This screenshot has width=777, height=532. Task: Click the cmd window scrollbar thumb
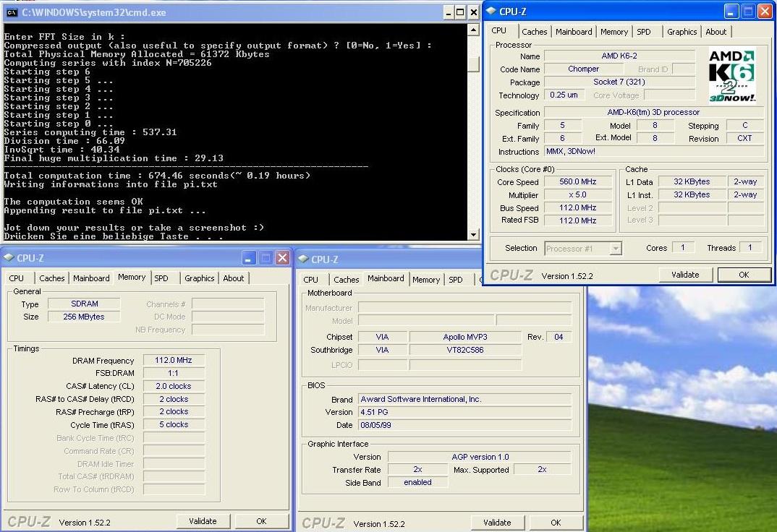tap(473, 64)
